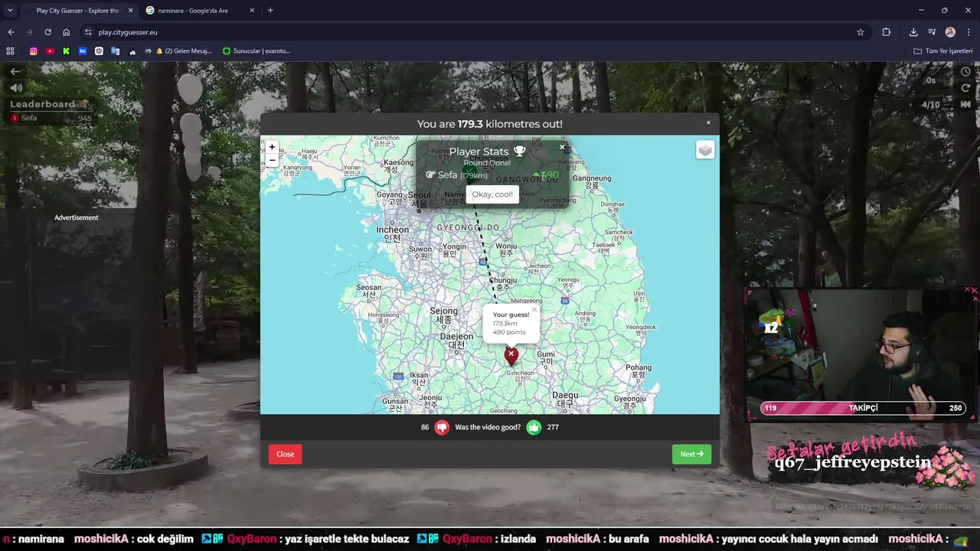Image resolution: width=980 pixels, height=551 pixels.
Task: Open the YouTube bookmark
Action: click(x=50, y=51)
